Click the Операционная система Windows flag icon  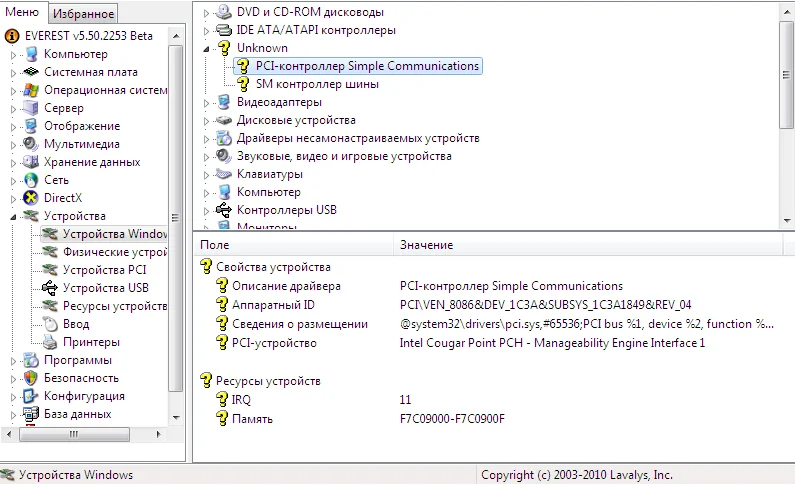pyautogui.click(x=31, y=90)
